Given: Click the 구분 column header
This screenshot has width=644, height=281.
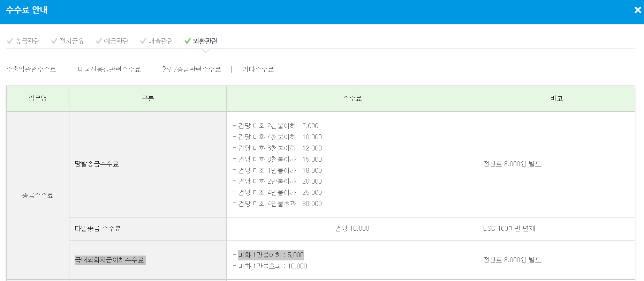Looking at the screenshot, I should 148,98.
